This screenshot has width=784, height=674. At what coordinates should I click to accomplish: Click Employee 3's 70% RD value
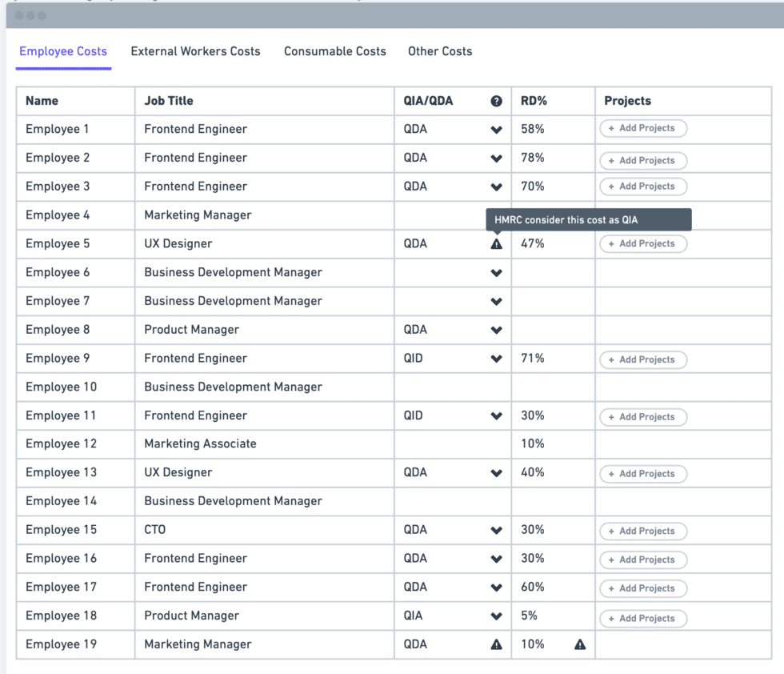[x=533, y=187]
